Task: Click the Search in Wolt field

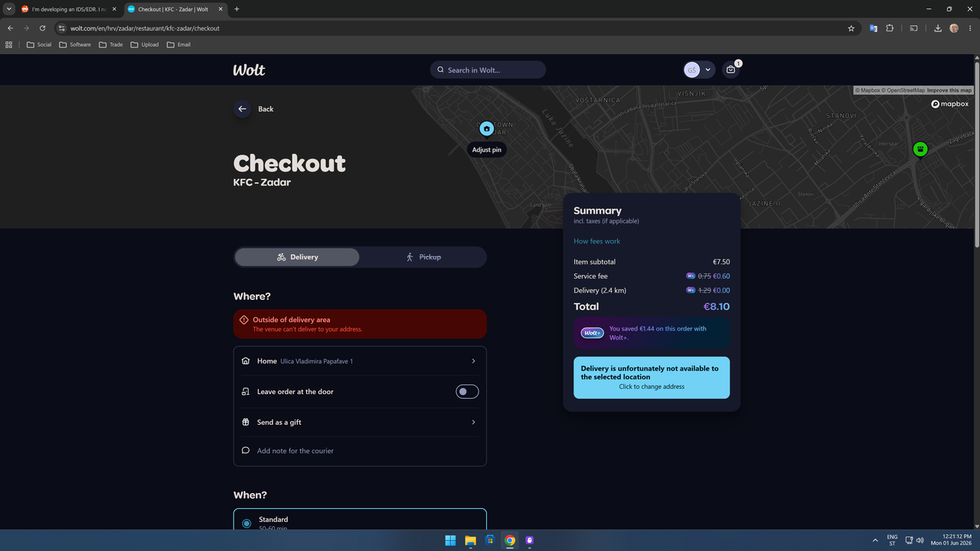Action: tap(488, 70)
